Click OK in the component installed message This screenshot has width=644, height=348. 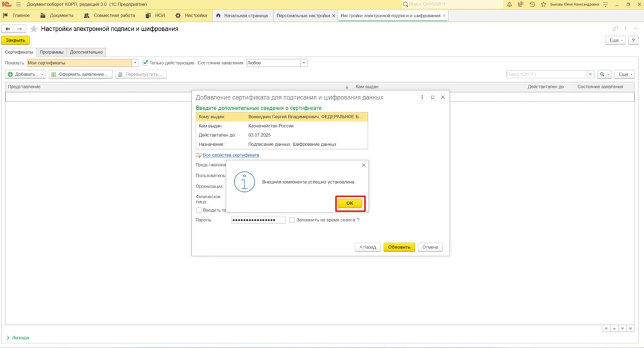pos(350,203)
